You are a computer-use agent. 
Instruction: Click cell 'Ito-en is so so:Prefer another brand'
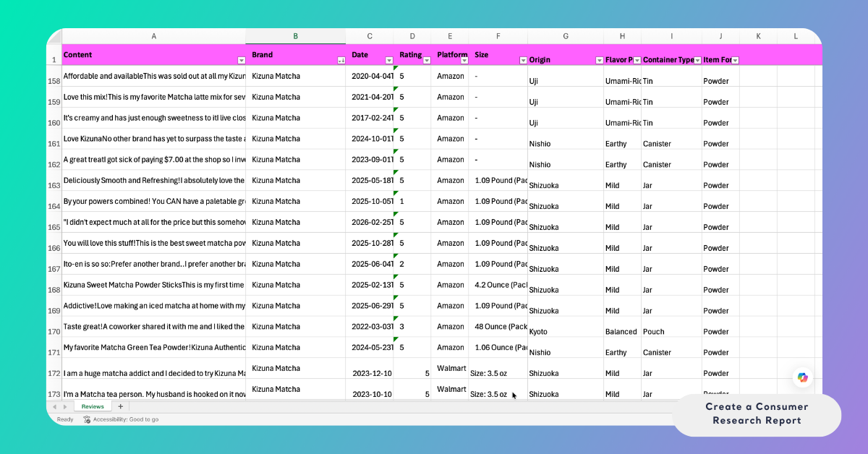153,264
